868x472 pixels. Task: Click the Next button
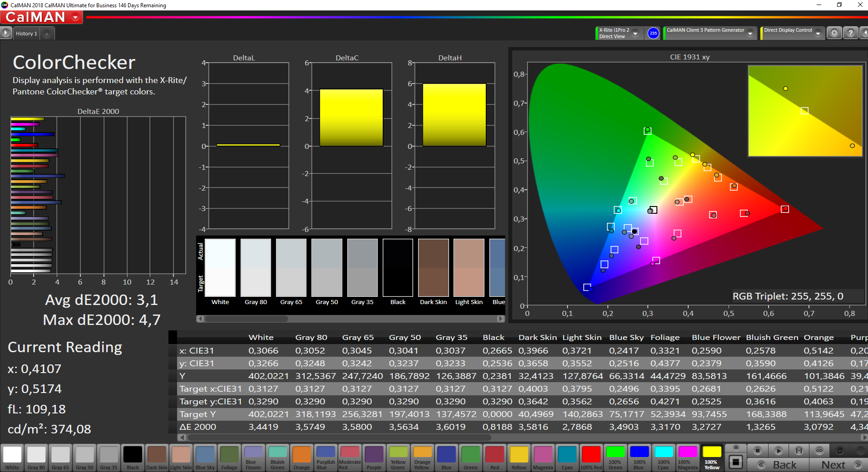pos(838,465)
